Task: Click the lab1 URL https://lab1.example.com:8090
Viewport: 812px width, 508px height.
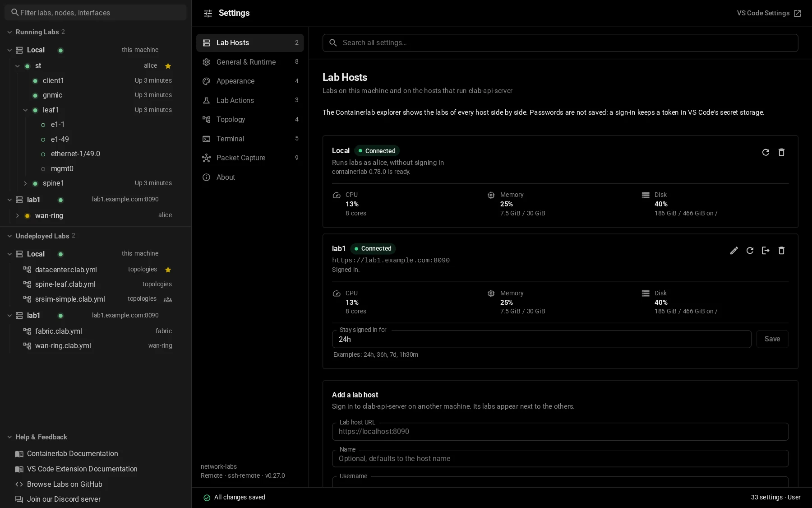Action: point(391,261)
